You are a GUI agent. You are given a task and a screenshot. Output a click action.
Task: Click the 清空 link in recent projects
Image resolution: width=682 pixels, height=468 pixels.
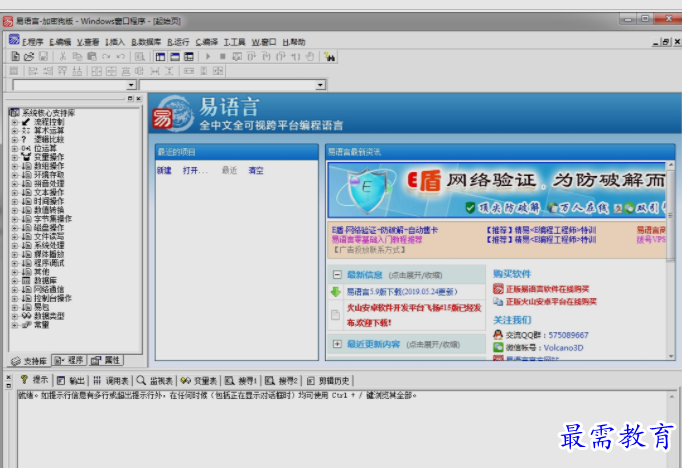click(x=256, y=170)
